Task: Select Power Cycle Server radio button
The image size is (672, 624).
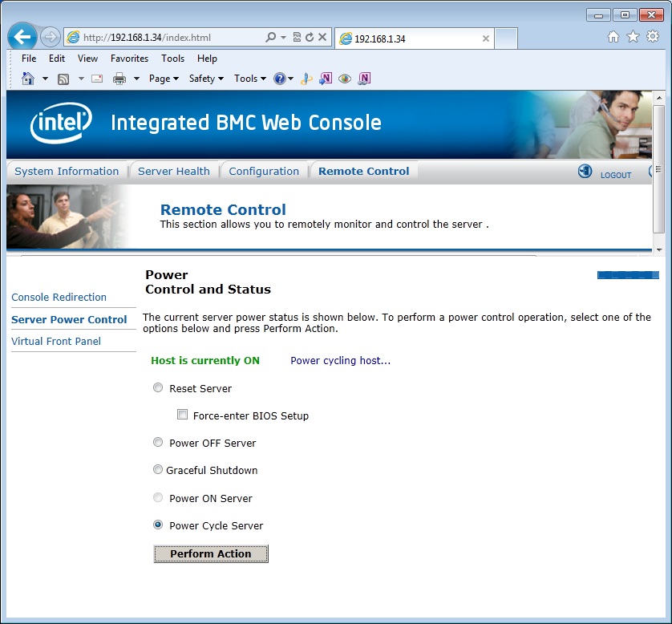Action: (x=158, y=525)
